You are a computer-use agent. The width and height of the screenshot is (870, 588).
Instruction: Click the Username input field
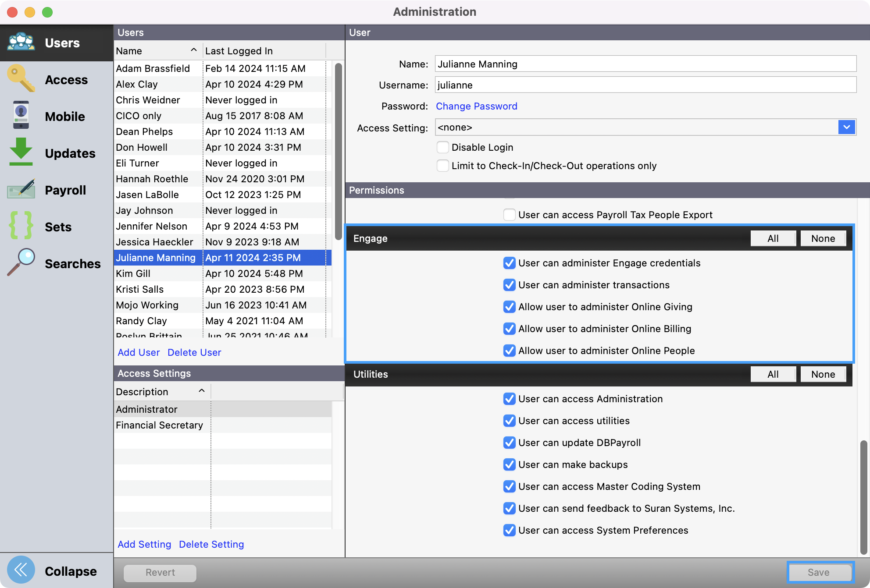tap(645, 85)
